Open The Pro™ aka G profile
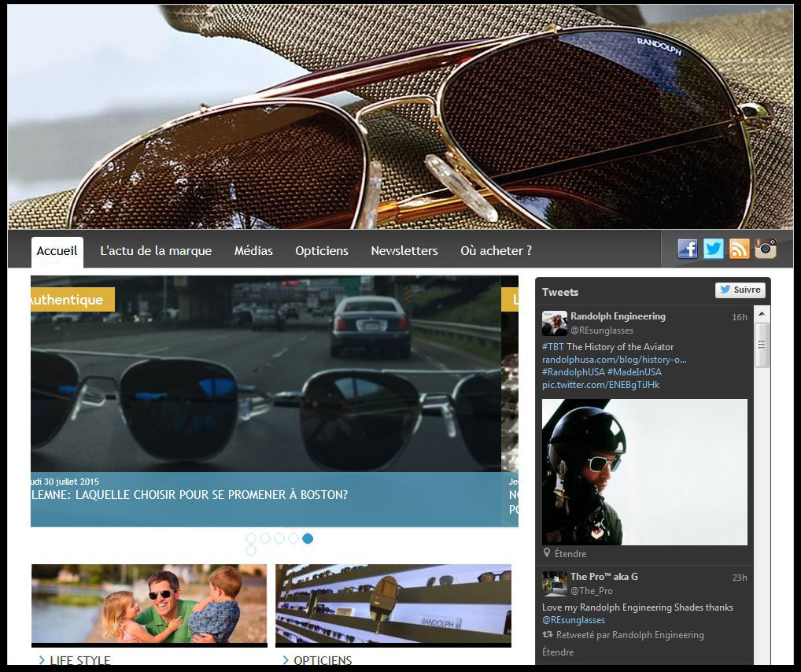The height and width of the screenshot is (672, 801). (604, 577)
